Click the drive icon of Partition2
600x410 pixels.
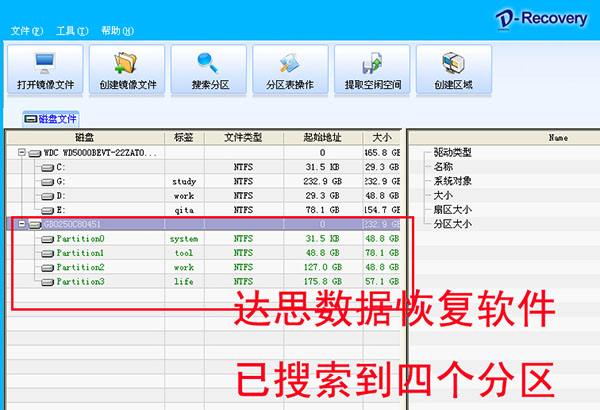point(47,267)
